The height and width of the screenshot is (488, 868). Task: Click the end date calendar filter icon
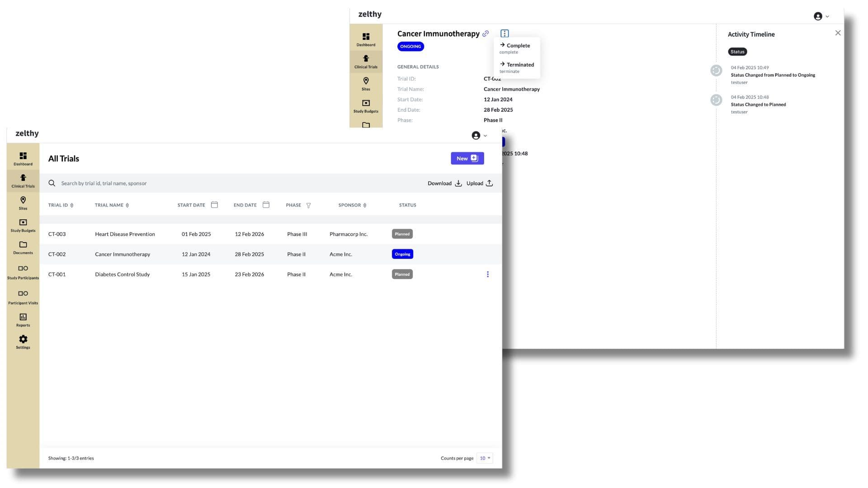(266, 205)
